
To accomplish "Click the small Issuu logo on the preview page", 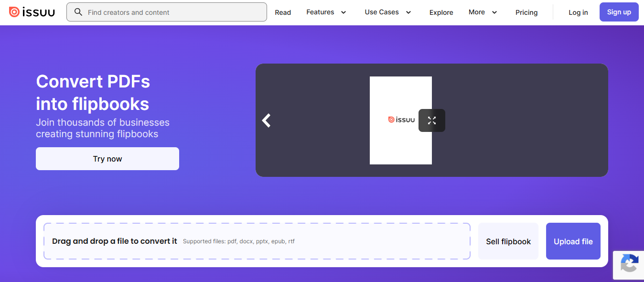I will tap(401, 119).
